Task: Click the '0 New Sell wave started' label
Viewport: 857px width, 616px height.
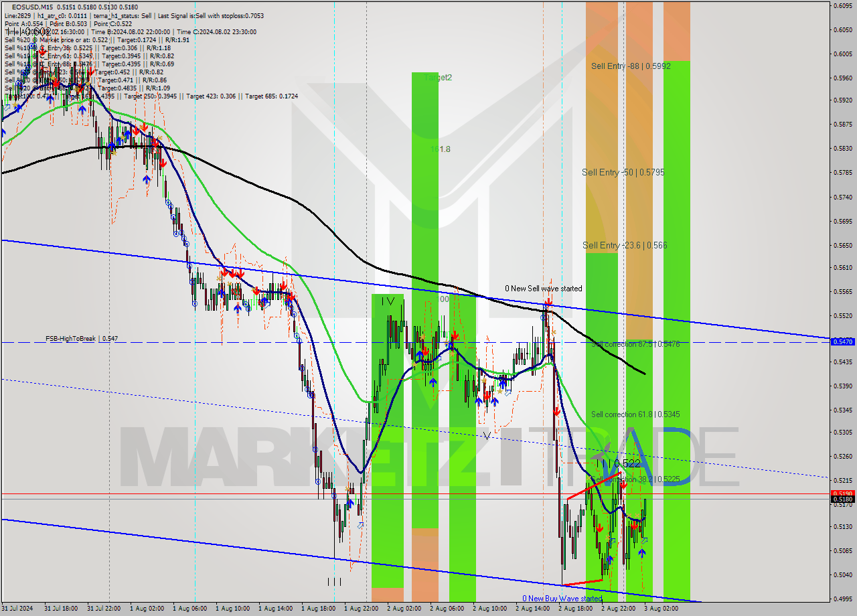Action: point(544,289)
